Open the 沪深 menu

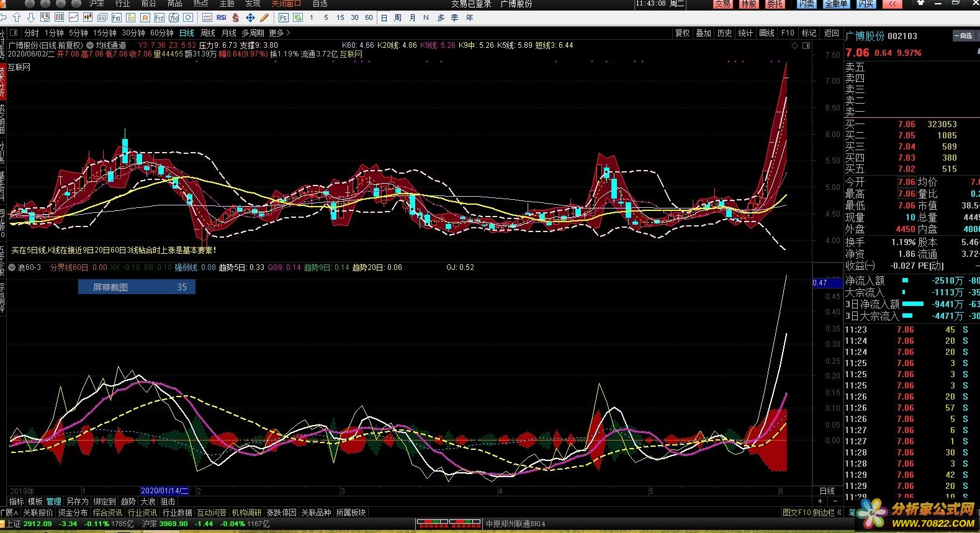click(97, 4)
